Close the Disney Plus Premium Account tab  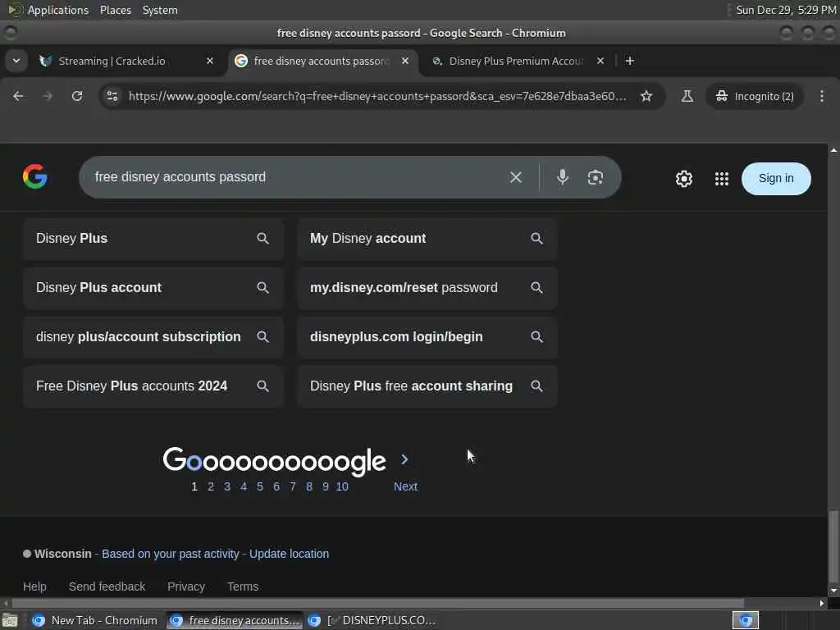point(600,61)
